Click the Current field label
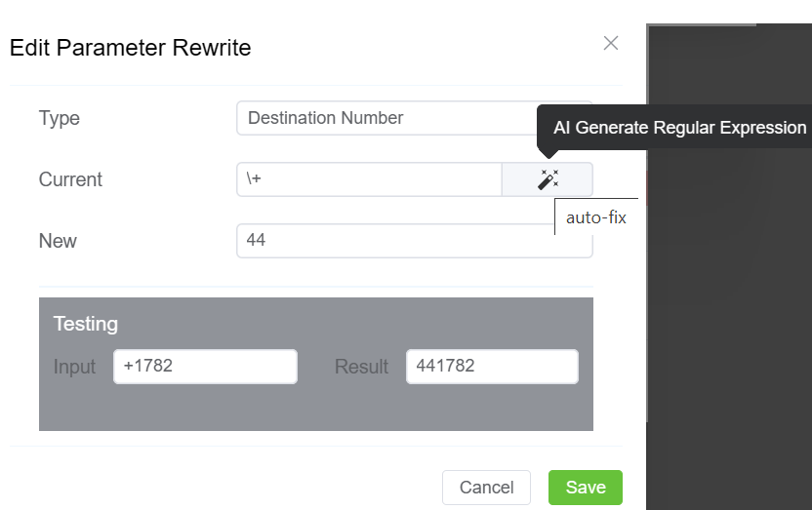812x510 pixels. point(70,179)
